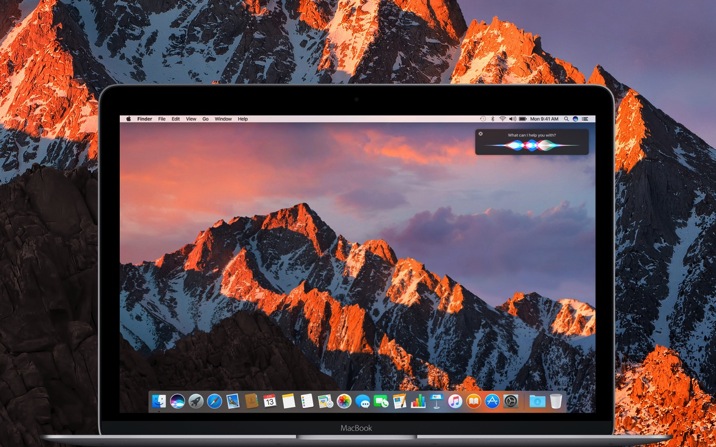Open the Go menu
Viewport: 716px width, 447px height.
205,119
